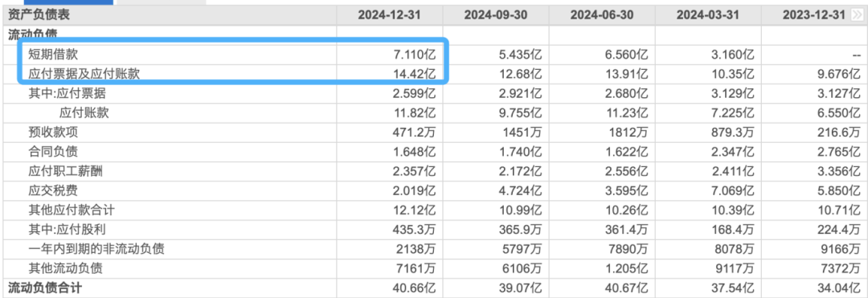Click the 应付职工薪酬 row label
The width and height of the screenshot is (868, 298).
tap(66, 171)
